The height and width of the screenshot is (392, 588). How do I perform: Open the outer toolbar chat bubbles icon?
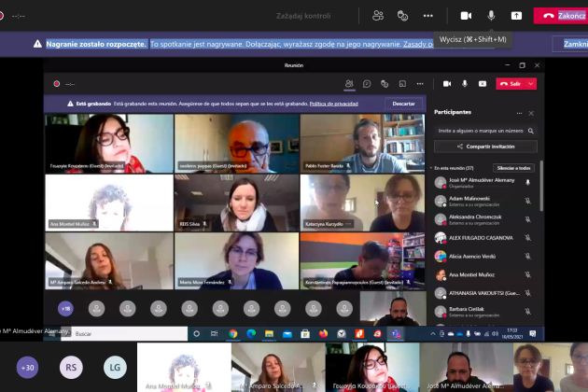tap(403, 15)
